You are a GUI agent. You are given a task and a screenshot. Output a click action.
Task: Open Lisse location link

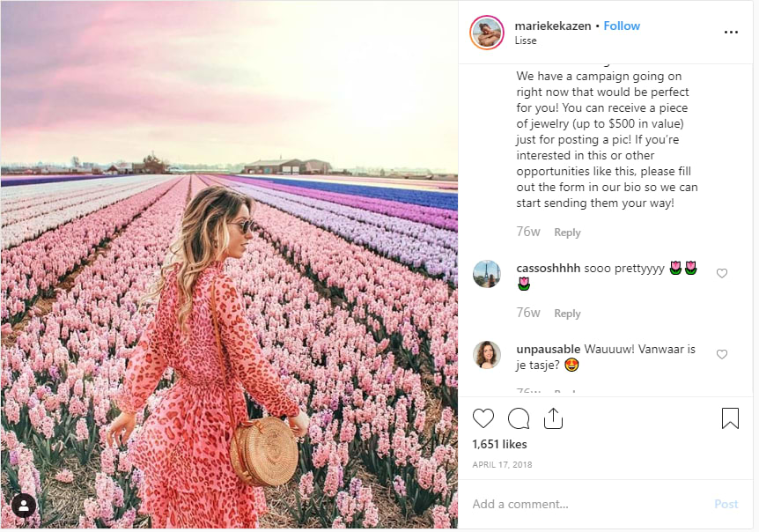tap(526, 41)
